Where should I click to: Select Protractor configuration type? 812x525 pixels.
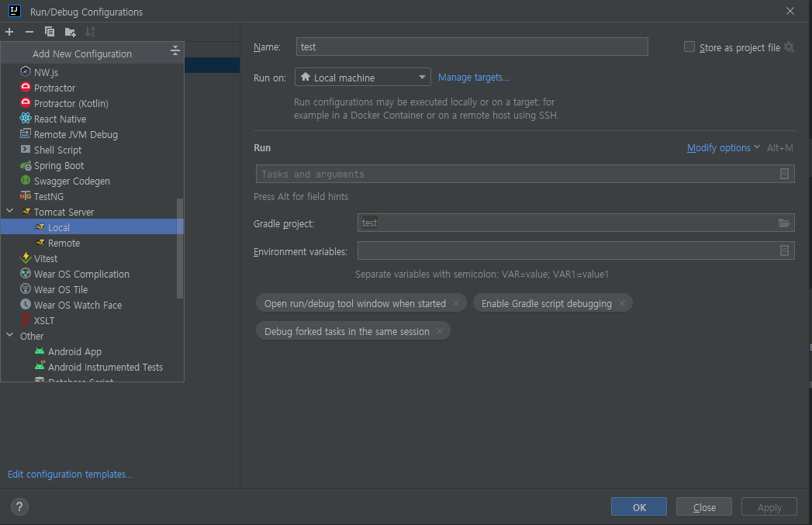[x=92, y=88]
